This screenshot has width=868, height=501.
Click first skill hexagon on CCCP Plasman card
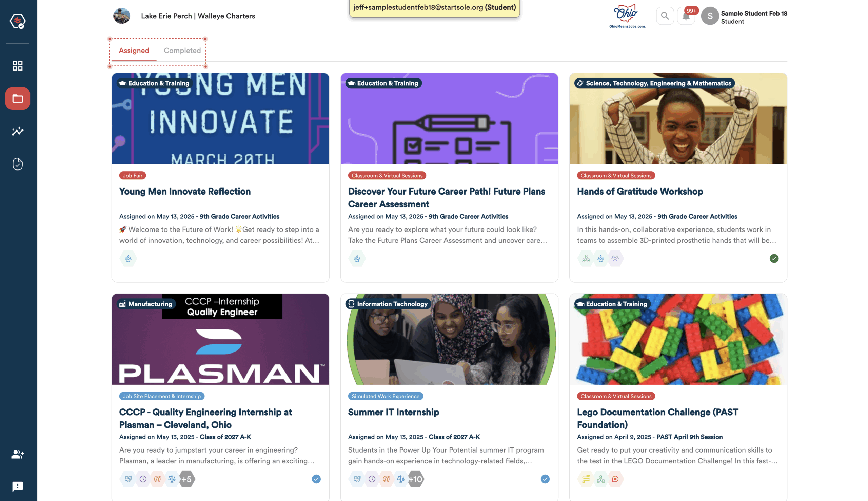point(129,479)
